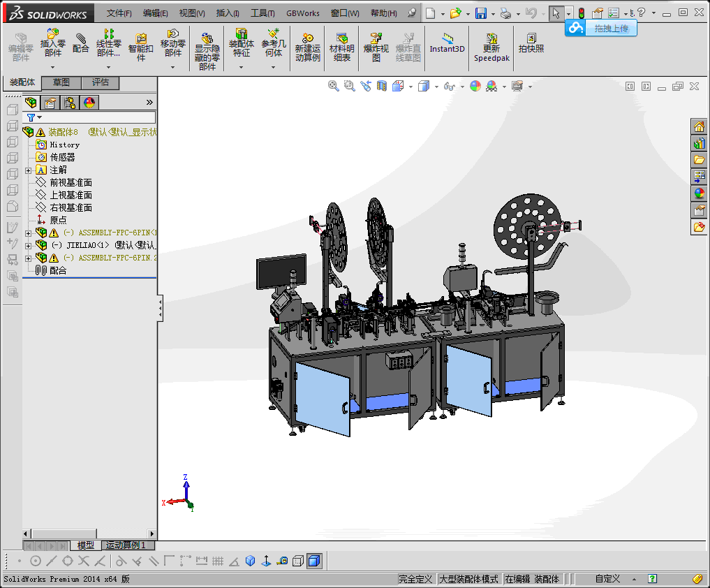
Task: Click Zoom to Fit icon
Action: [333, 86]
